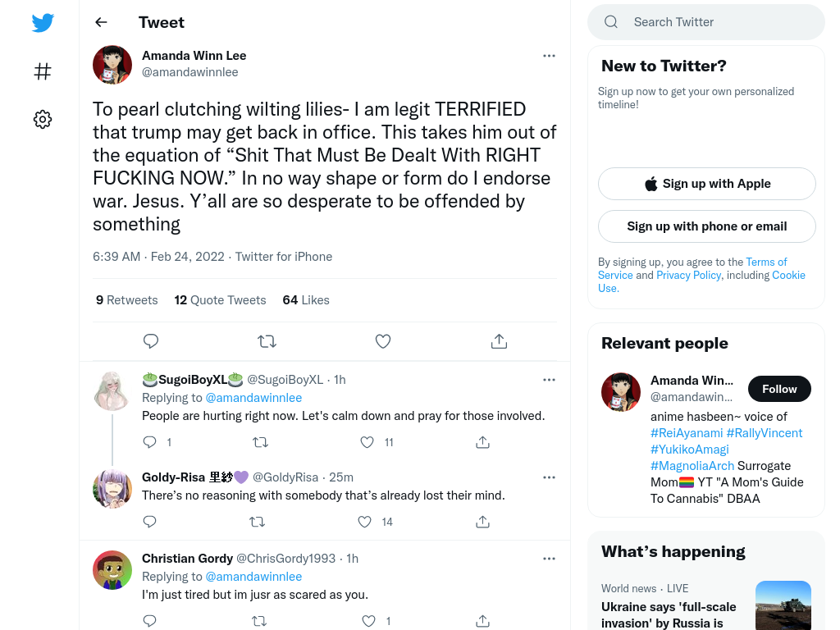Image resolution: width=840 pixels, height=630 pixels.
Task: Focus the Search Twitter field
Action: [706, 22]
